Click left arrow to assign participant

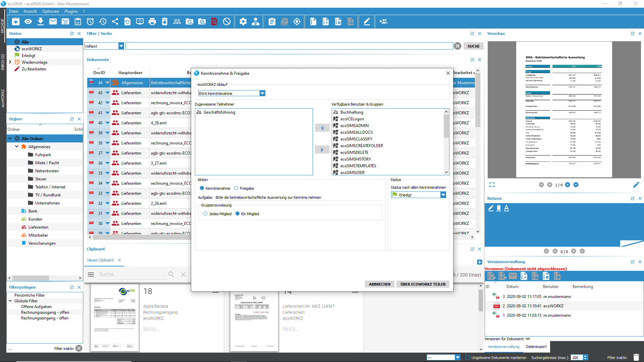[x=322, y=128]
